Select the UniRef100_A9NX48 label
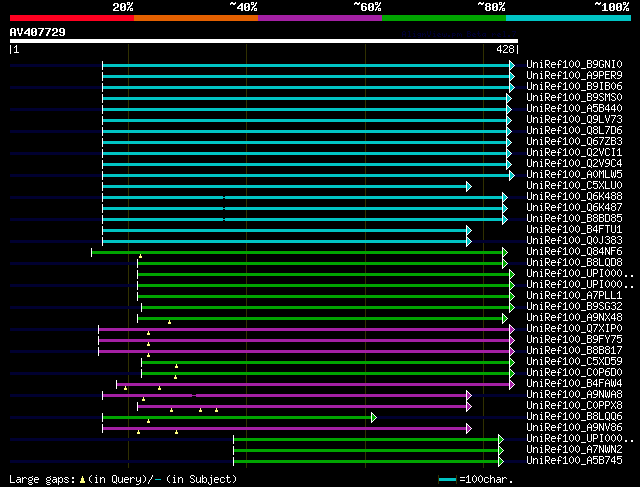Viewport: 640px width, 487px height. pyautogui.click(x=574, y=318)
